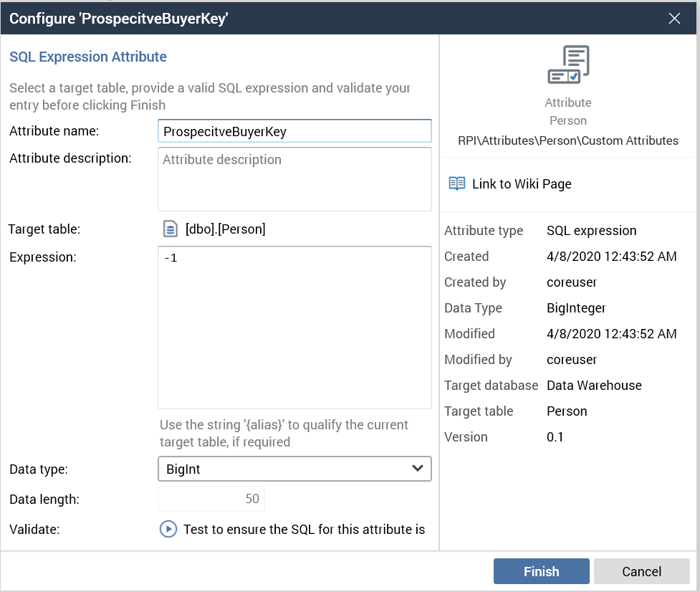Open the Data type dropdown showing BigInt
Screen dimensions: 700x592
tap(287, 469)
